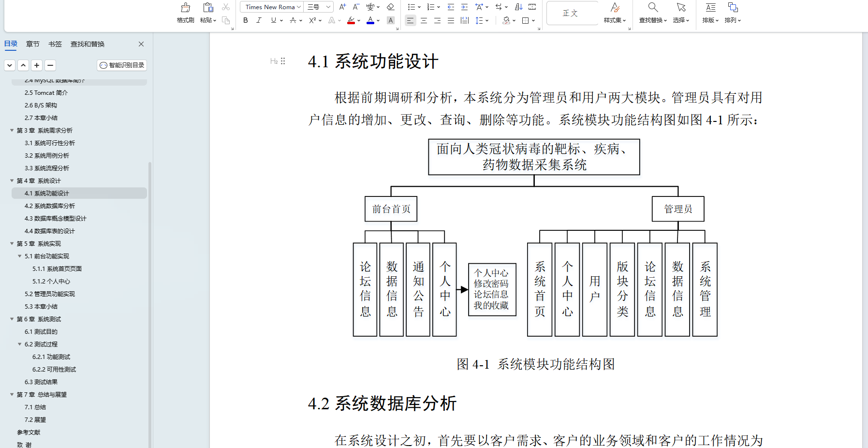The height and width of the screenshot is (448, 868).
Task: Click the distributed alignment icon
Action: click(465, 20)
